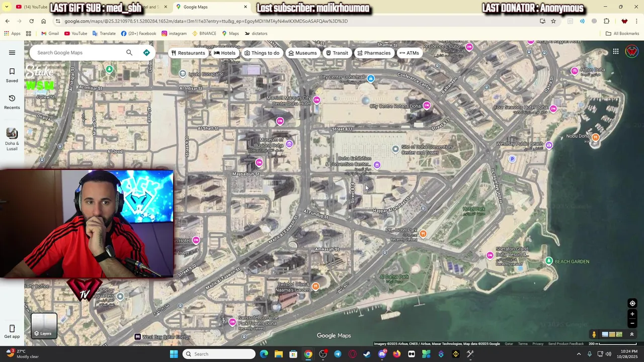Click the search magnifier icon in Maps
The image size is (644, 362).
(x=129, y=53)
